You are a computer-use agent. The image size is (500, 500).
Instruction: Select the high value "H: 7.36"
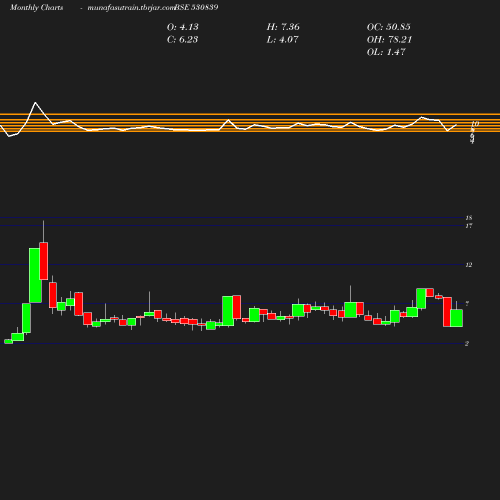pyautogui.click(x=283, y=27)
